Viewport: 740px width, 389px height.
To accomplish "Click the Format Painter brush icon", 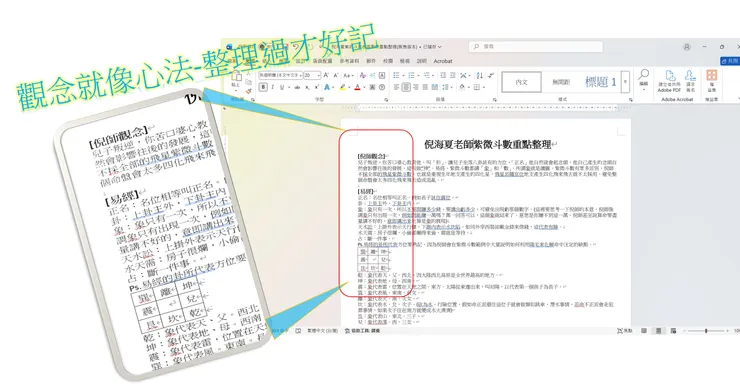I will pyautogui.click(x=249, y=91).
